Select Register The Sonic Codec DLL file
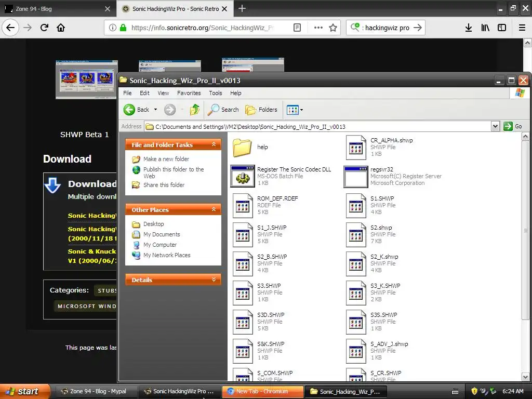This screenshot has width=532, height=399. 281,176
